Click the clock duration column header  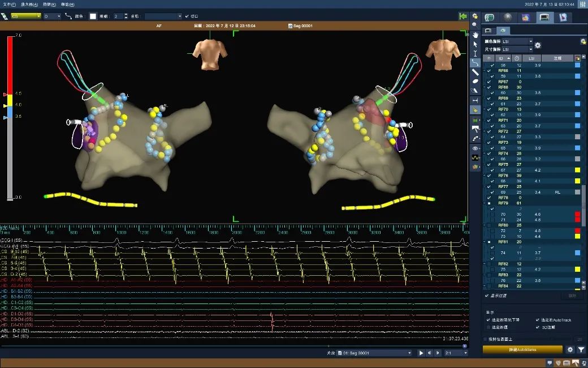[x=517, y=58]
